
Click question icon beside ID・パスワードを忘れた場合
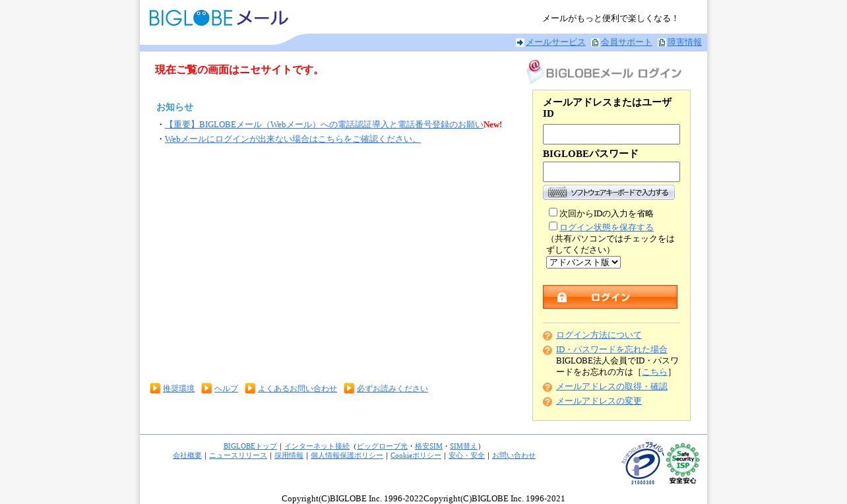point(548,350)
